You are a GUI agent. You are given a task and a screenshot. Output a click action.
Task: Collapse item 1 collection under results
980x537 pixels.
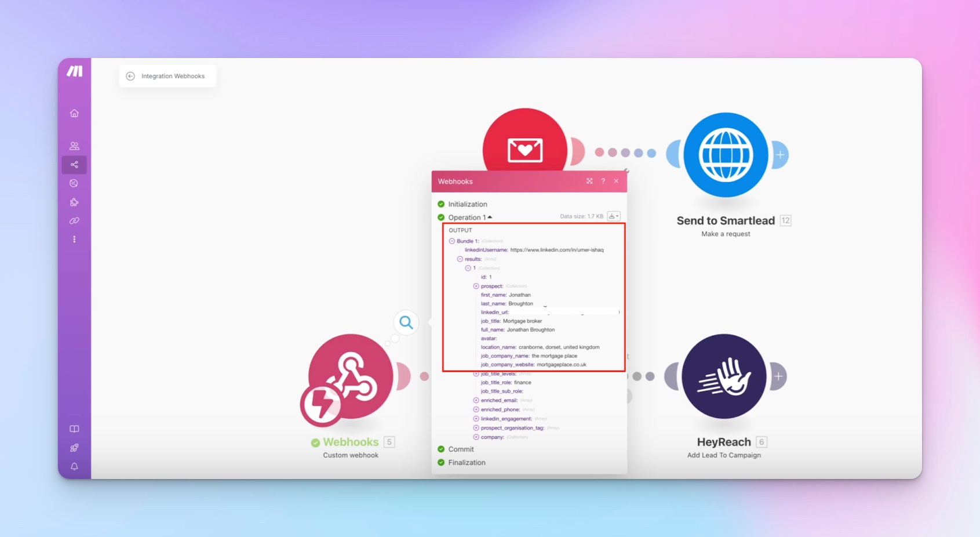[468, 268]
